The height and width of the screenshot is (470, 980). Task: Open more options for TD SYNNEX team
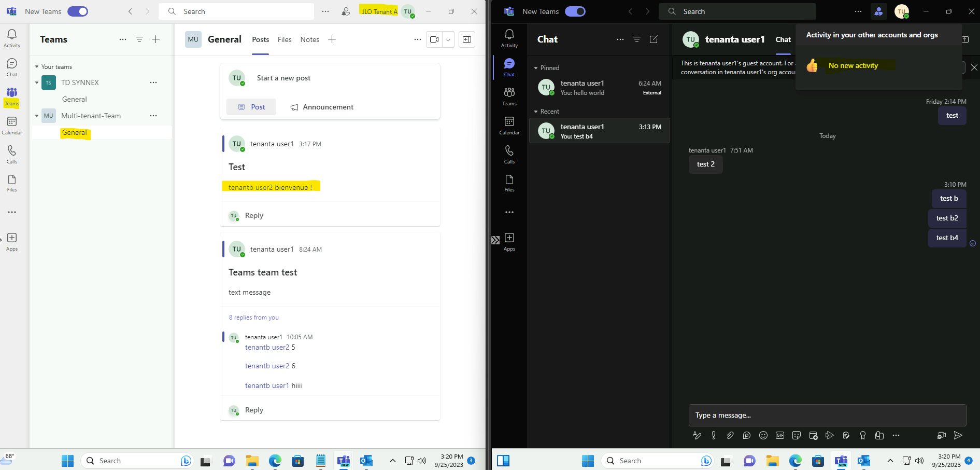click(153, 82)
